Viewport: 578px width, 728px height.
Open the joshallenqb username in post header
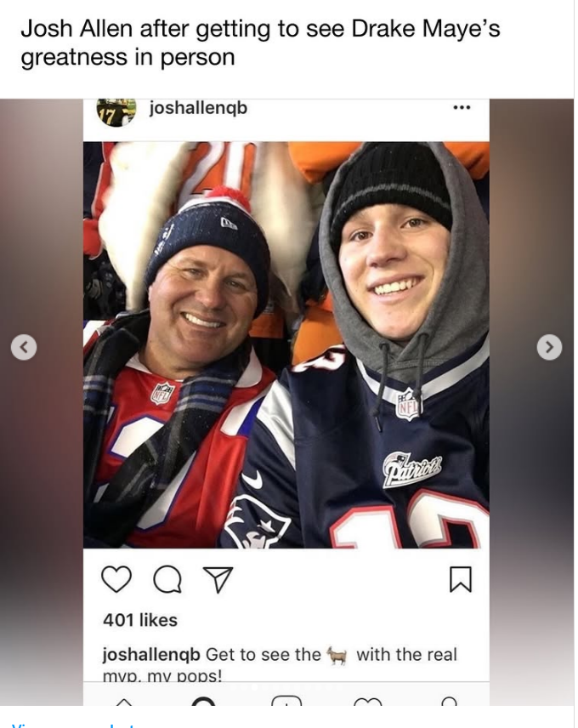click(x=198, y=108)
